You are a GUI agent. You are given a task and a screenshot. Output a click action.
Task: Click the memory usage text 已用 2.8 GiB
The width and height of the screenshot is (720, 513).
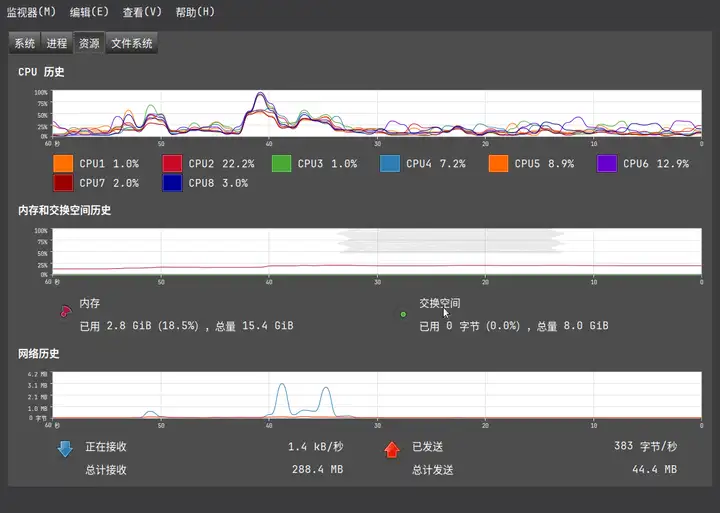point(116,326)
